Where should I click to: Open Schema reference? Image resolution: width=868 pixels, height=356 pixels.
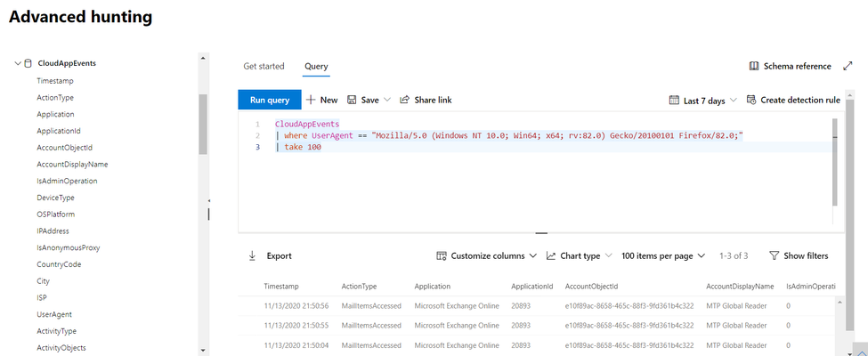[790, 66]
